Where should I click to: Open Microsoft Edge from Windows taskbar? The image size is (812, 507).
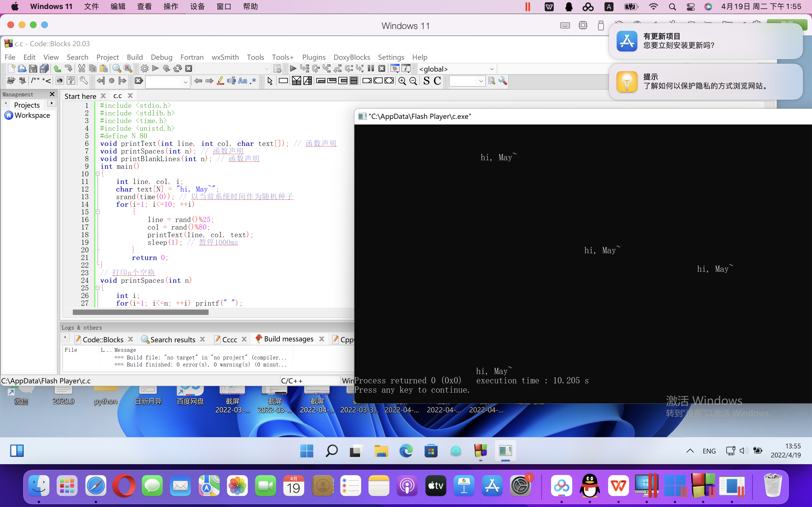(406, 451)
